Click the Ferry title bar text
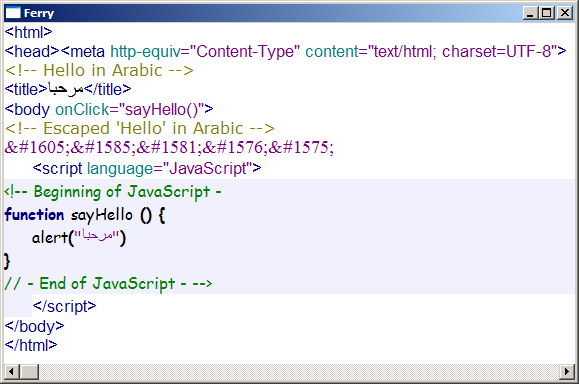Screen dimensions: 579x384 (39, 13)
